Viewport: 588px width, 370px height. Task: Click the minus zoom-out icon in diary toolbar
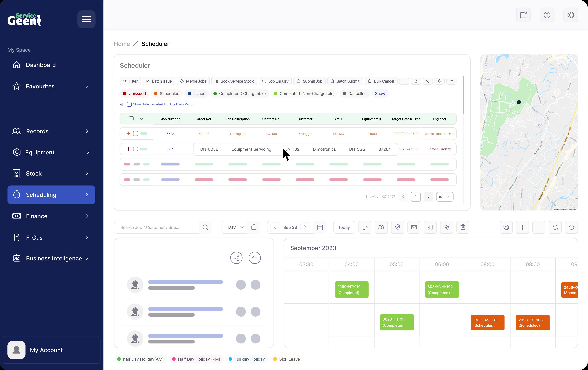(x=539, y=227)
